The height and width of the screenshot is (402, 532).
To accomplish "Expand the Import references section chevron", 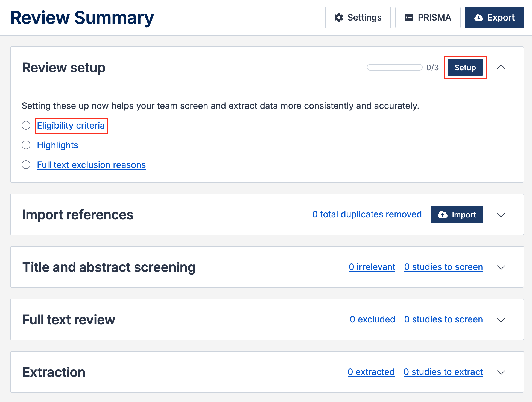I will [501, 215].
